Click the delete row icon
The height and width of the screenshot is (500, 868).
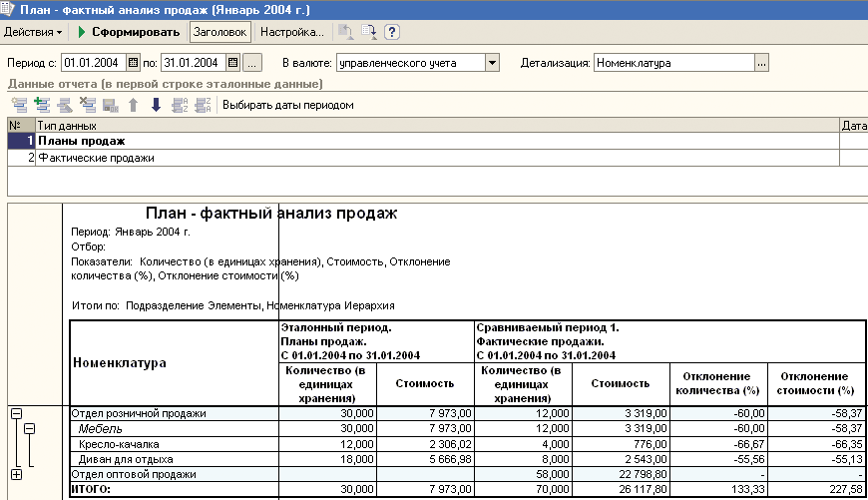click(87, 105)
